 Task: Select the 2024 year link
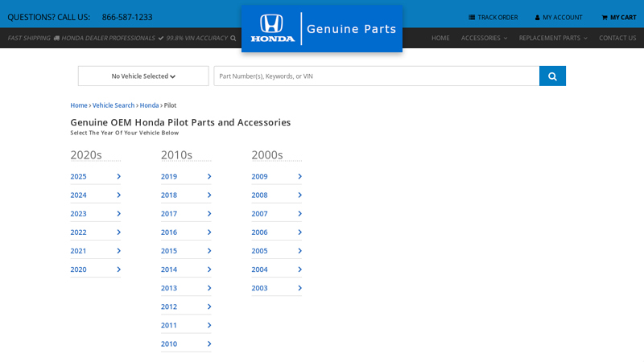pos(78,195)
